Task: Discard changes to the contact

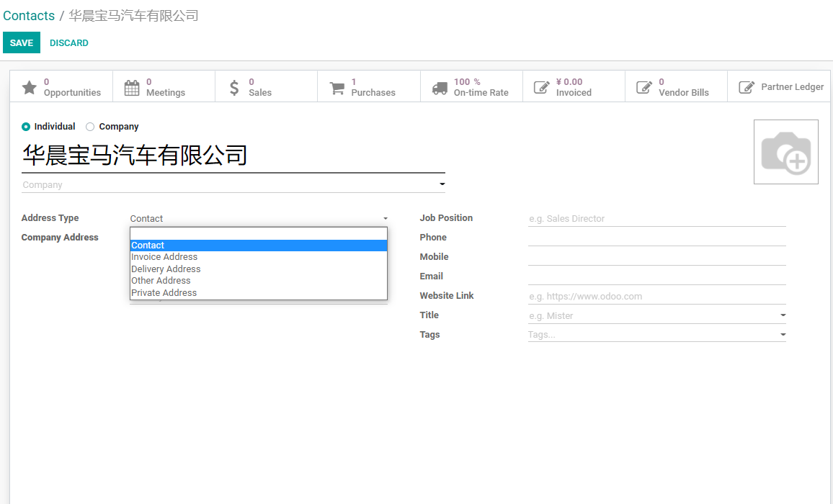Action: tap(69, 43)
